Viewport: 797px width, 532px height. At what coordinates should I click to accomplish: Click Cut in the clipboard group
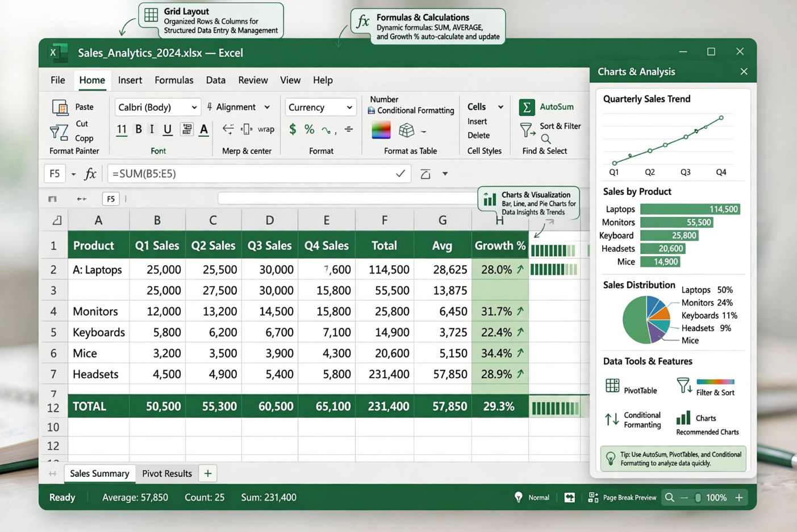pos(82,123)
